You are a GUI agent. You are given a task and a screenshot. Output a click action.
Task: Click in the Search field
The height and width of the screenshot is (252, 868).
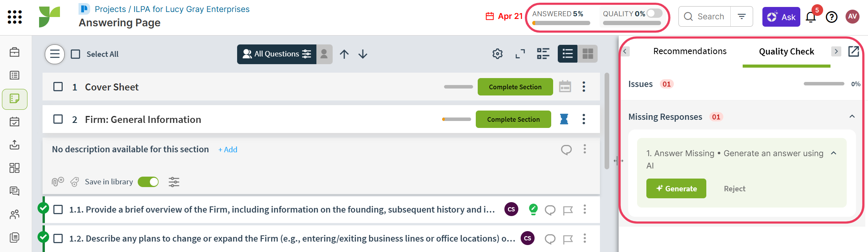pos(705,17)
